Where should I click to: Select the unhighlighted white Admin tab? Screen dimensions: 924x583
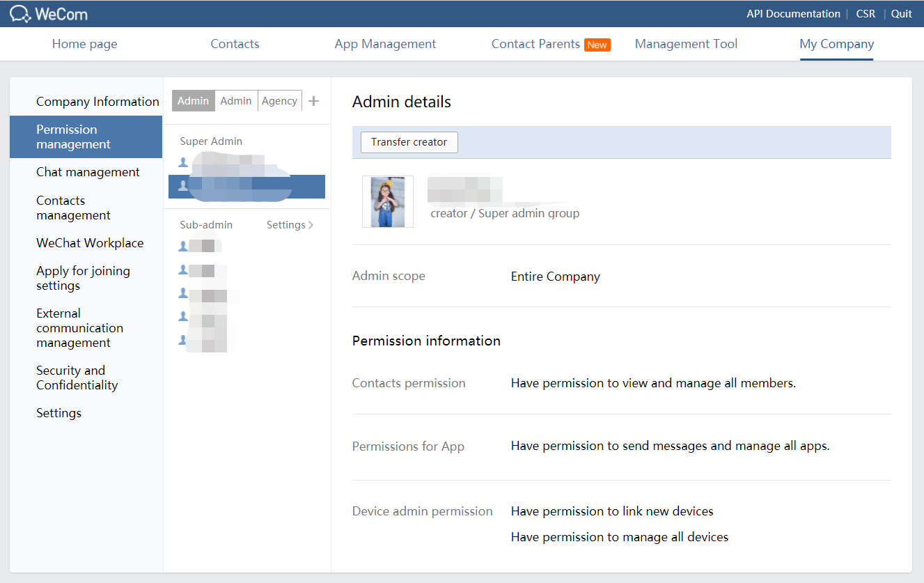coord(236,101)
